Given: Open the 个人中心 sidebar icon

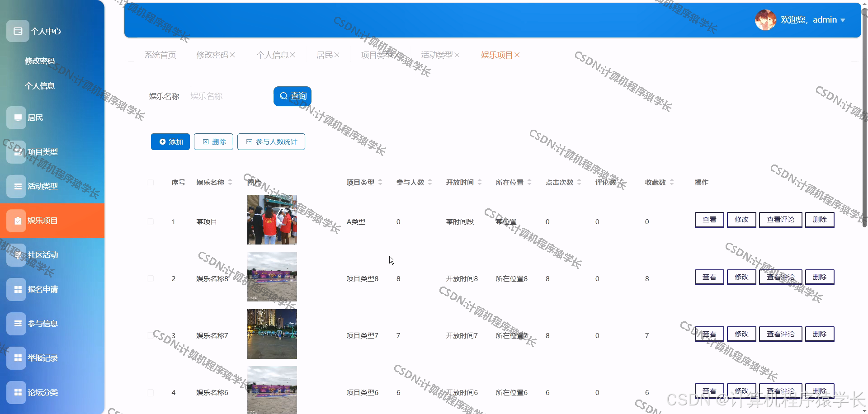Looking at the screenshot, I should [x=18, y=31].
